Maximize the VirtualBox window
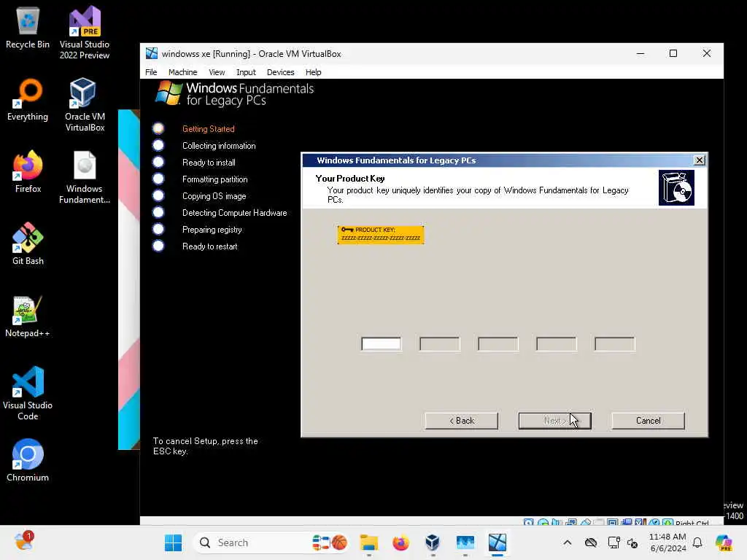This screenshot has height=560, width=747. click(673, 53)
